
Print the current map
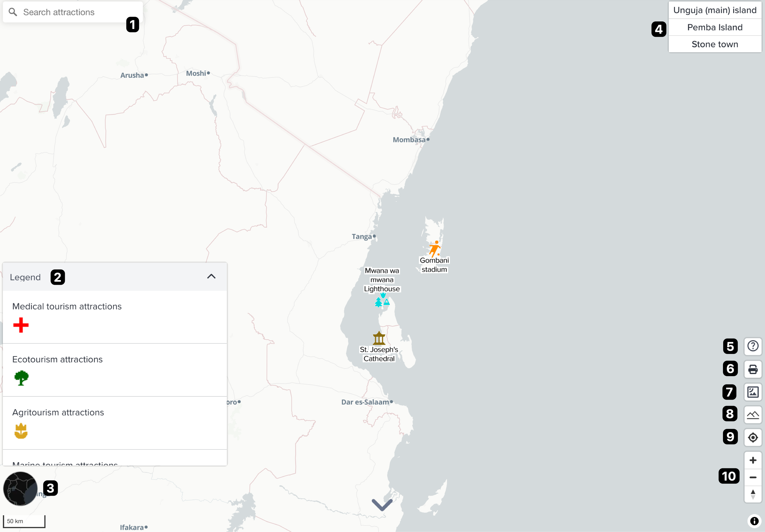click(753, 369)
